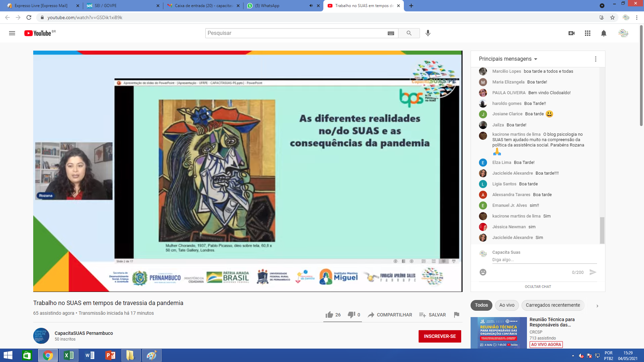Click the search magnifier button
This screenshot has height=362, width=644.
pyautogui.click(x=409, y=33)
